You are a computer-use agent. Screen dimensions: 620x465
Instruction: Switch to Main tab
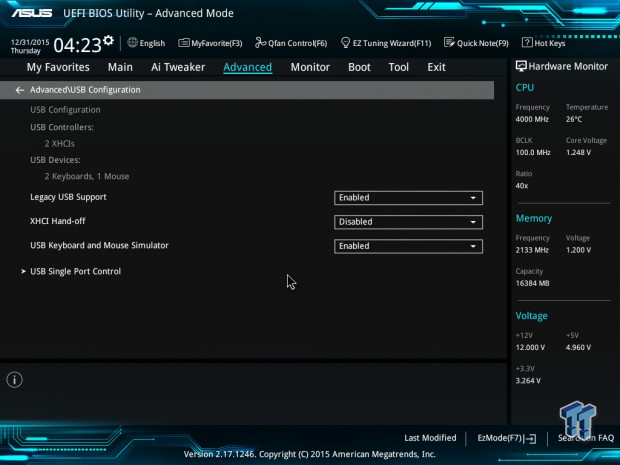pyautogui.click(x=120, y=67)
